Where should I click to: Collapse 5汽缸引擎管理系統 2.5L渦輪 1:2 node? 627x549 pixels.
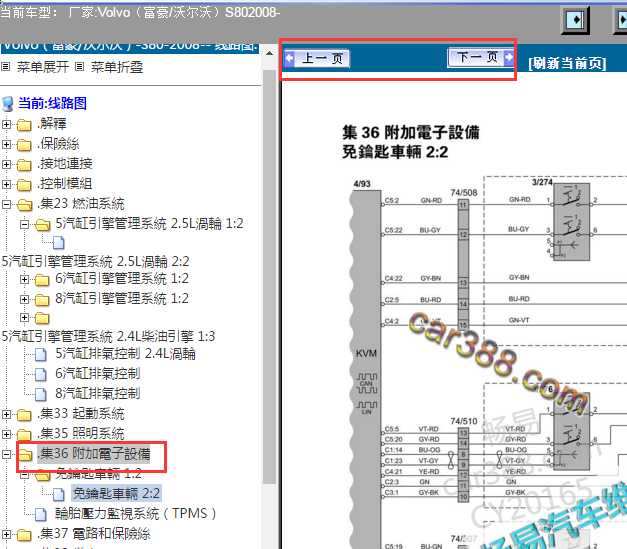click(24, 224)
